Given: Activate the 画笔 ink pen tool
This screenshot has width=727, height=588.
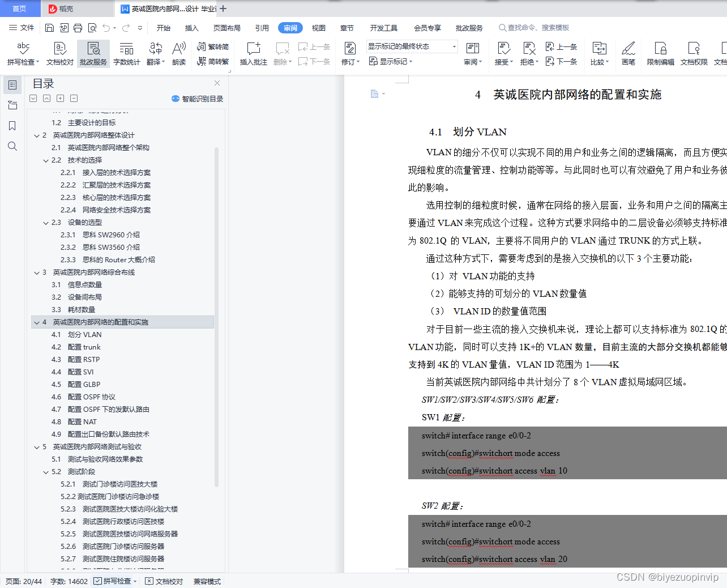Looking at the screenshot, I should tap(628, 54).
